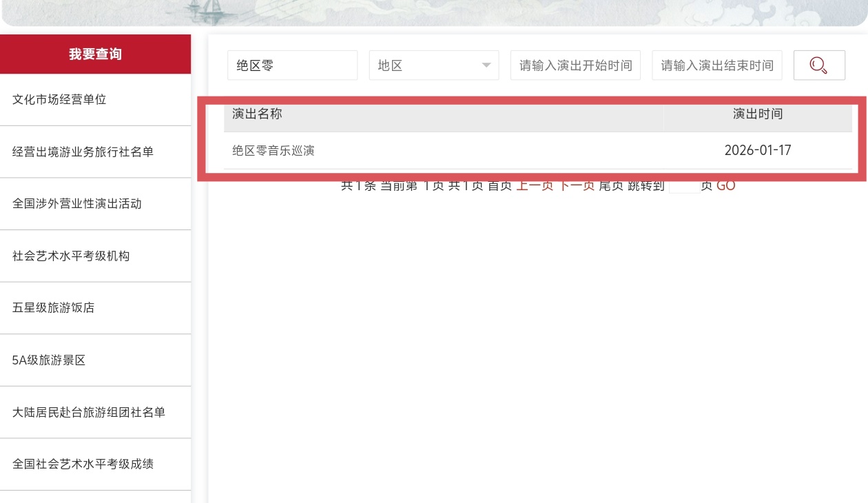This screenshot has height=503, width=868.
Task: Select 全国涉外营业性演出活动 sidebar item
Action: [95, 204]
